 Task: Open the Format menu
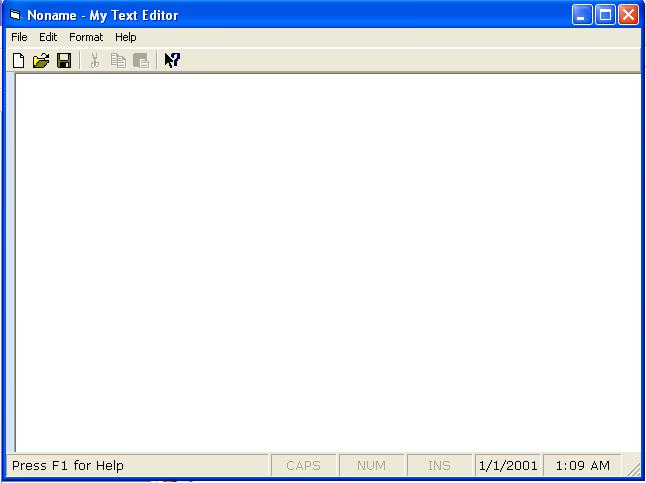pyautogui.click(x=86, y=37)
